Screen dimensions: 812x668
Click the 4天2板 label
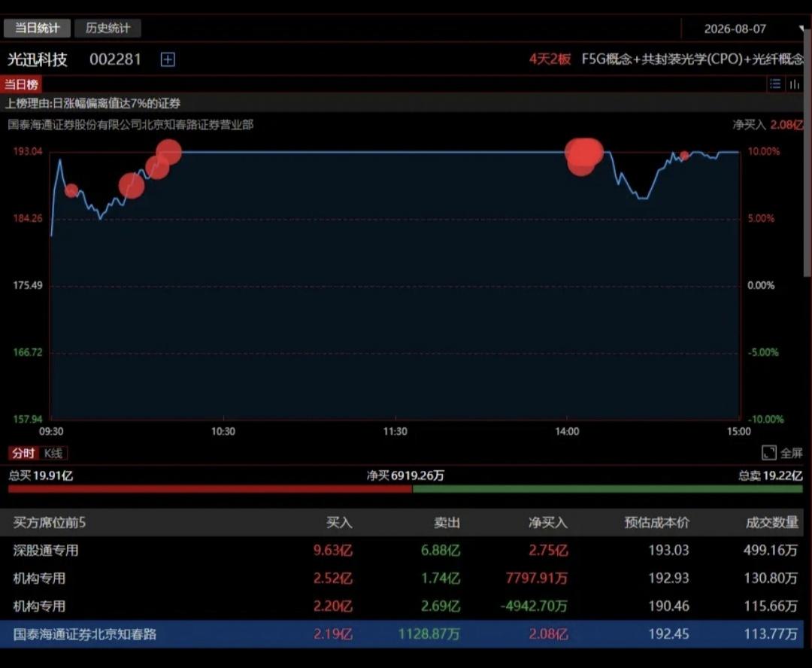click(550, 59)
